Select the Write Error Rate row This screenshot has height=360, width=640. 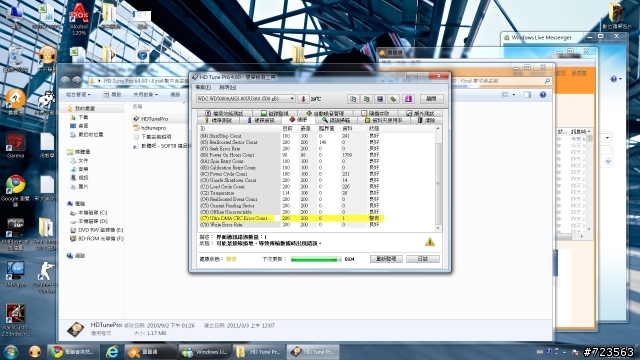pos(291,225)
